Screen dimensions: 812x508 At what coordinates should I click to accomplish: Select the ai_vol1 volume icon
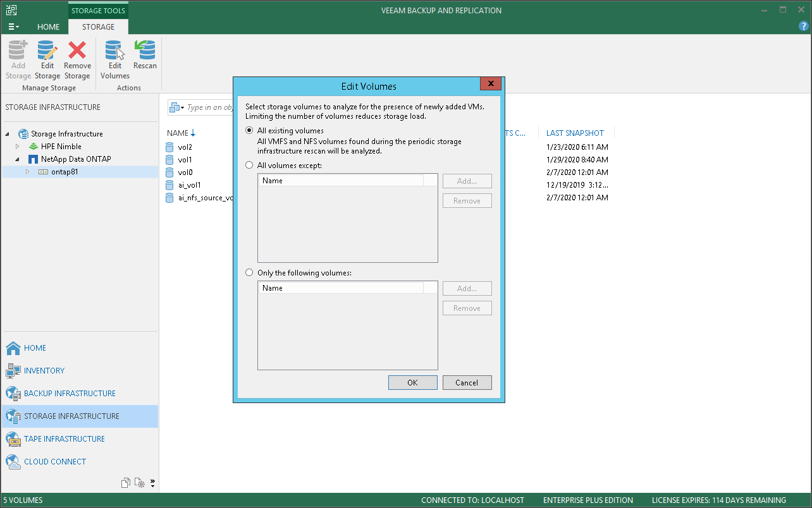pos(169,185)
